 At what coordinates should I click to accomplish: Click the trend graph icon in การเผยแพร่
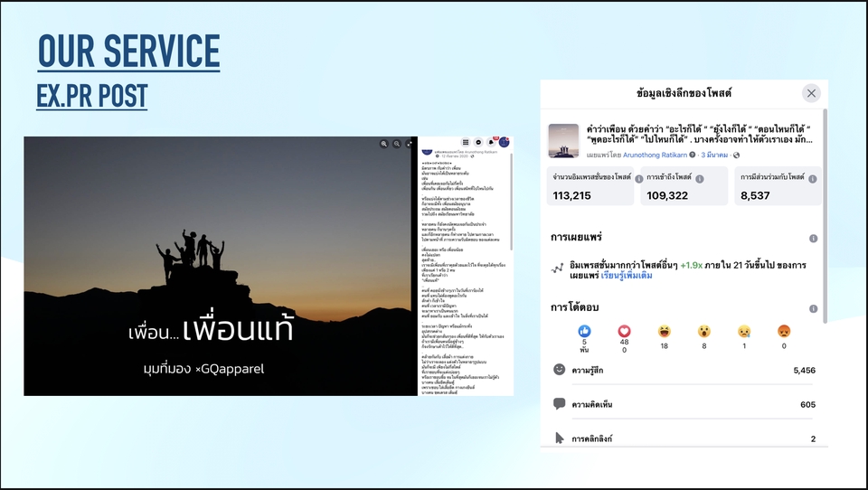point(557,269)
